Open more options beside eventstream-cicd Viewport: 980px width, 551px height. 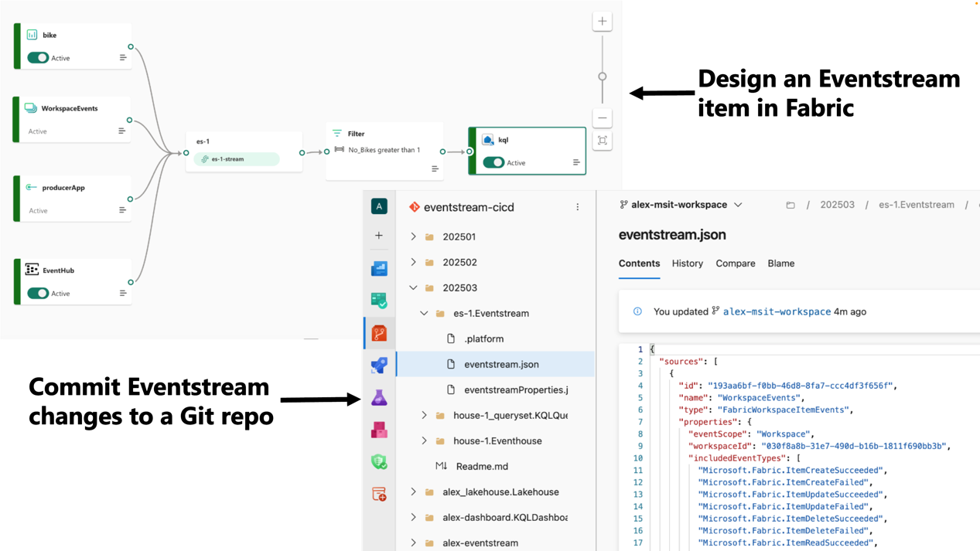pyautogui.click(x=577, y=207)
